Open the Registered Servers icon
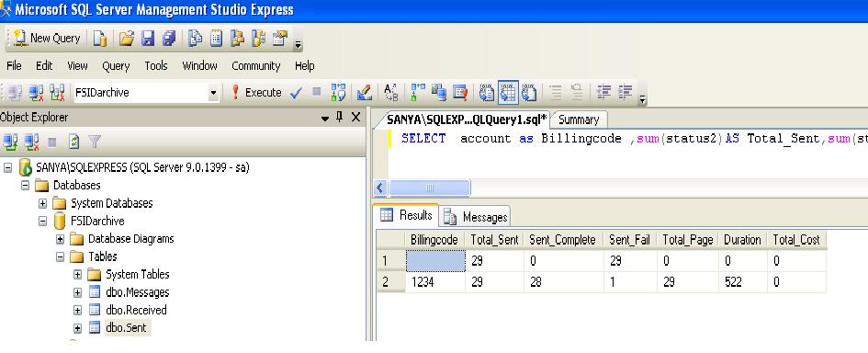This screenshot has height=353, width=868. tap(196, 39)
